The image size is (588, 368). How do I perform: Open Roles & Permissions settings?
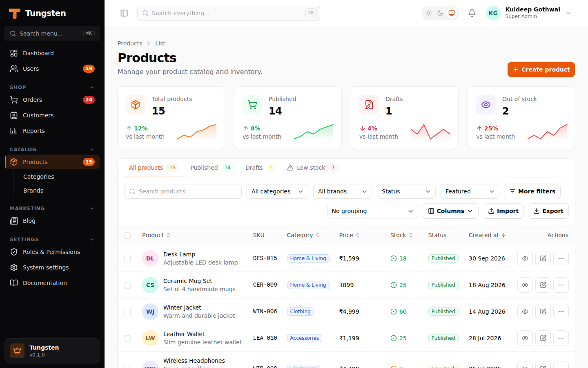pos(52,252)
